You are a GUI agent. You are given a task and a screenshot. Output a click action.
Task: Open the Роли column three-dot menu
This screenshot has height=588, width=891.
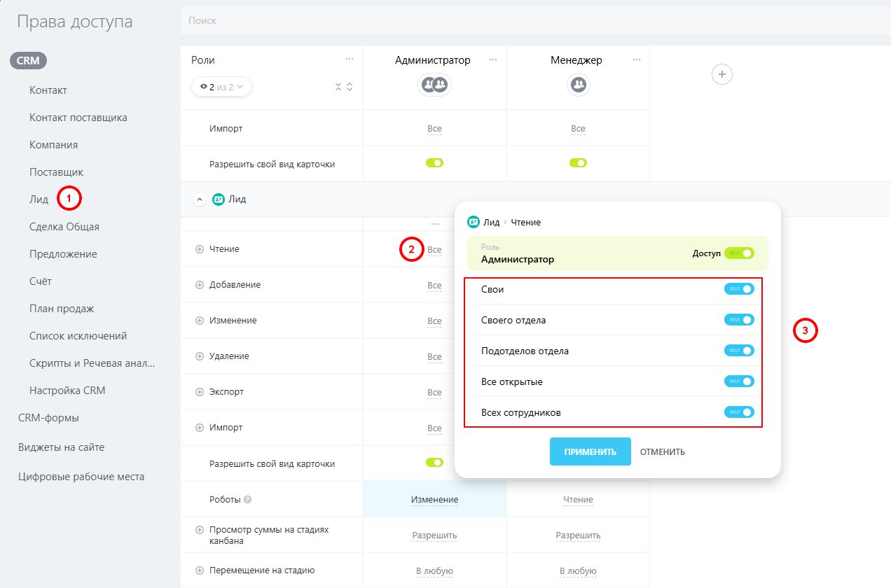(x=349, y=59)
